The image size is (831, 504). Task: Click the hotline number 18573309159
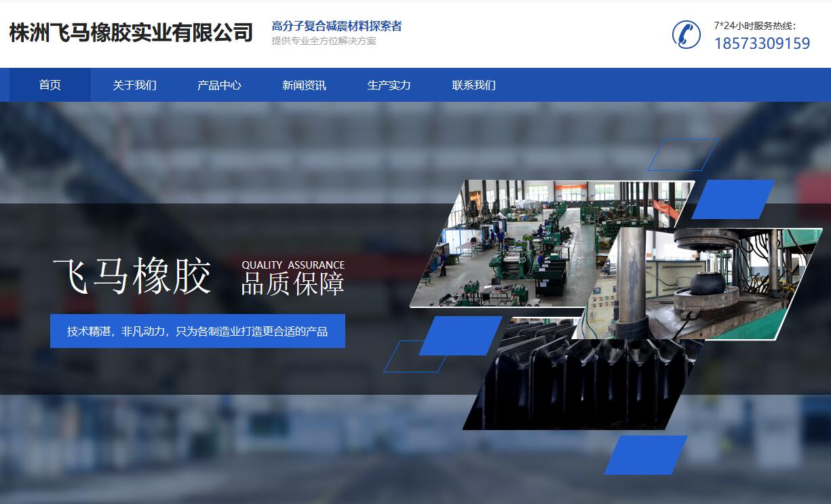click(762, 43)
